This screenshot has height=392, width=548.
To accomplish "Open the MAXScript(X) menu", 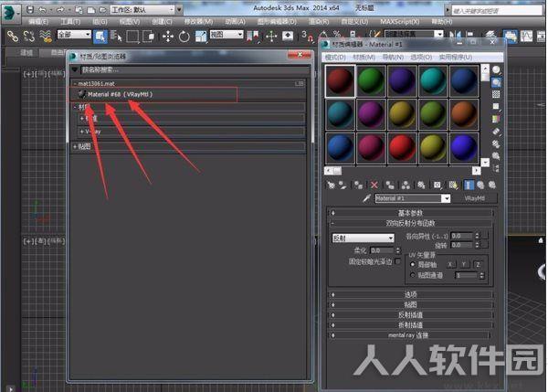I will (x=400, y=22).
